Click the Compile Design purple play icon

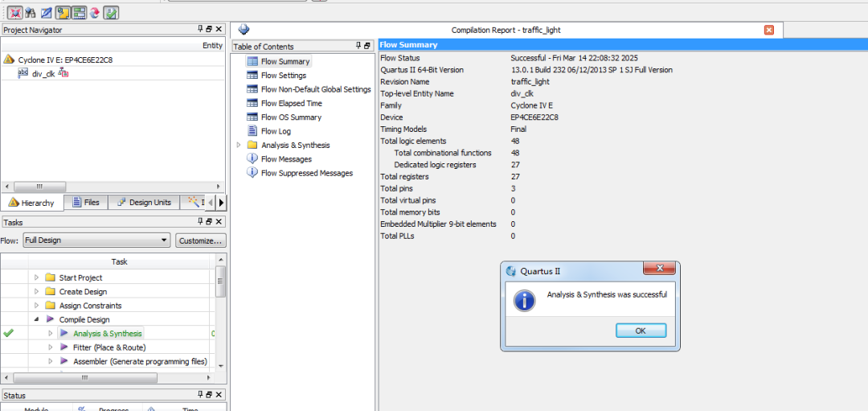51,319
